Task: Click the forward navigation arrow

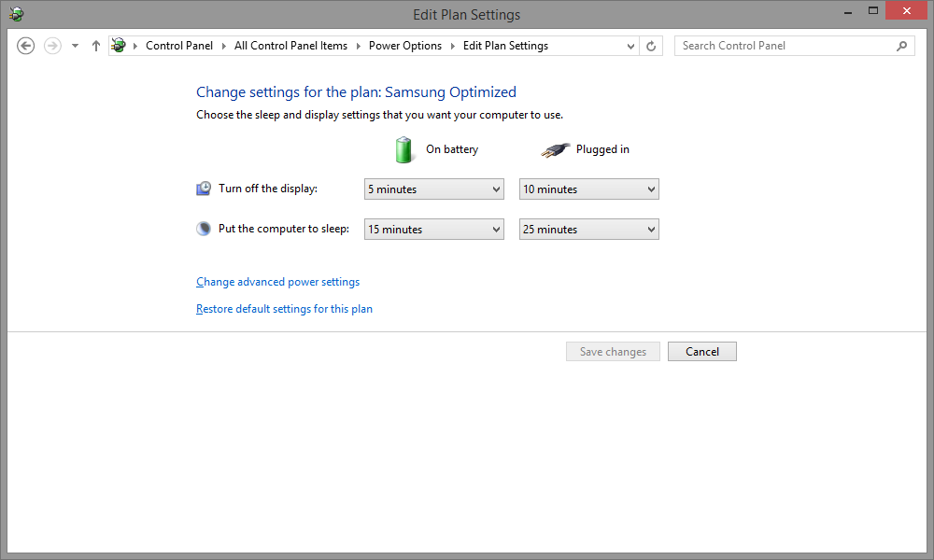Action: (x=52, y=46)
